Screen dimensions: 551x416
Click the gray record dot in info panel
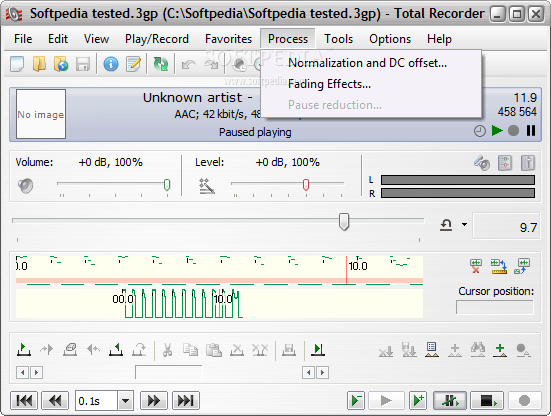pyautogui.click(x=513, y=131)
